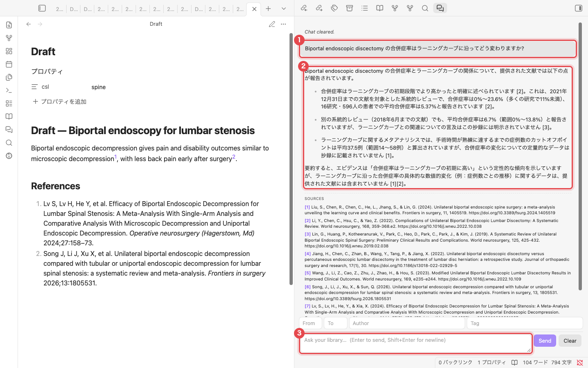
Task: Click the note editor vertical scrollbar
Action: [x=291, y=159]
